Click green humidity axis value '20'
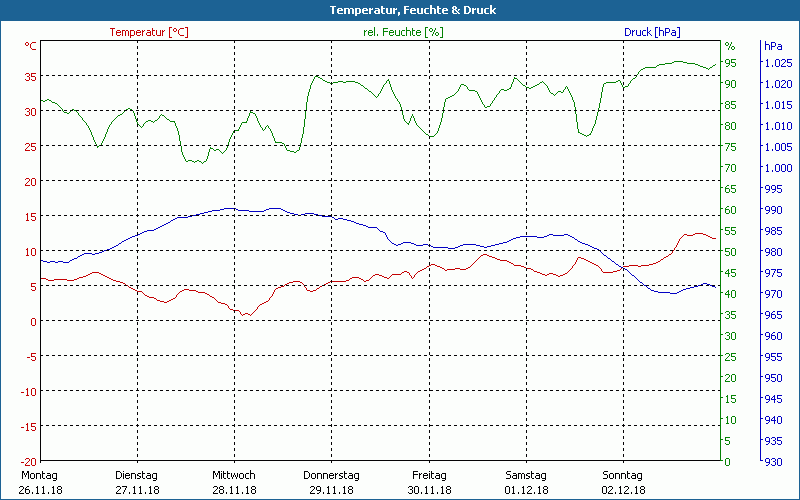 [x=731, y=378]
